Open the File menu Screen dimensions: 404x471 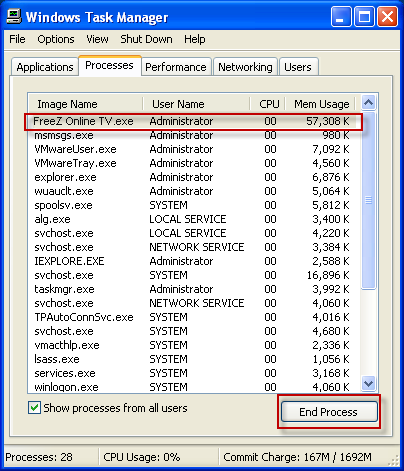tap(17, 39)
